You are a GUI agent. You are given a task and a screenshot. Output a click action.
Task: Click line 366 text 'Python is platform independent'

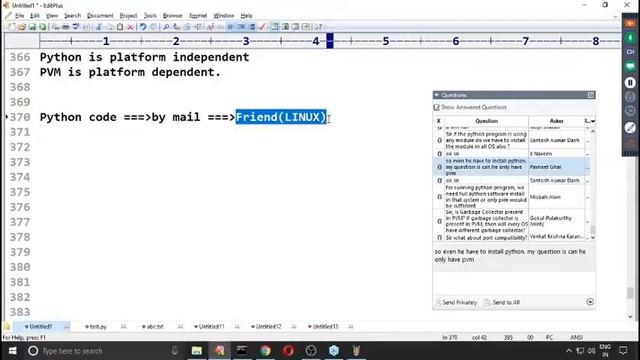coord(144,57)
